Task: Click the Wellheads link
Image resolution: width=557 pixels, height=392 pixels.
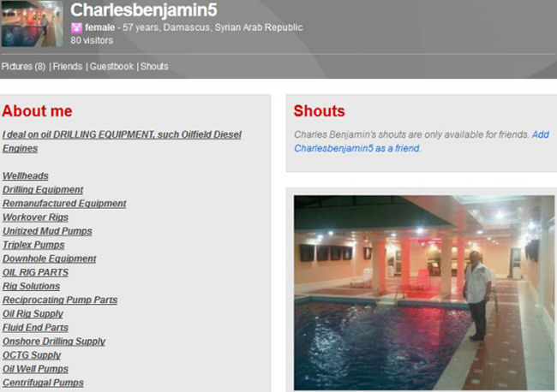Action: [25, 175]
